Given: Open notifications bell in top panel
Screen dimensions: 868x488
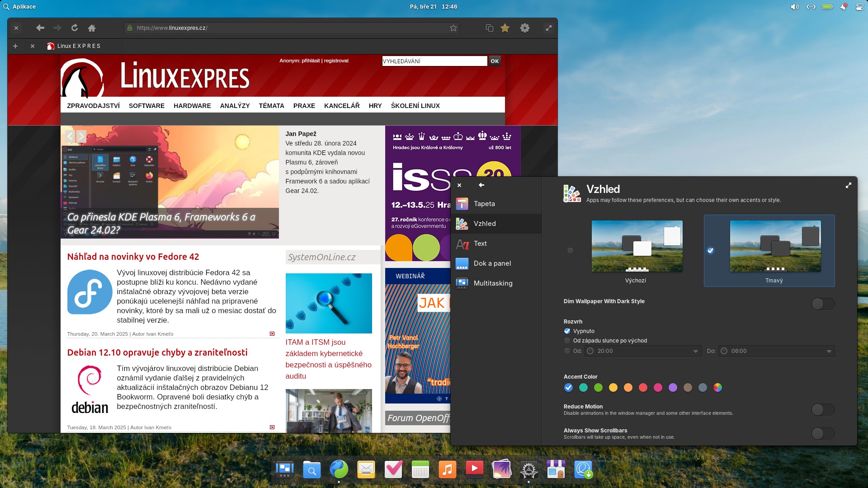Looking at the screenshot, I should point(844,7).
